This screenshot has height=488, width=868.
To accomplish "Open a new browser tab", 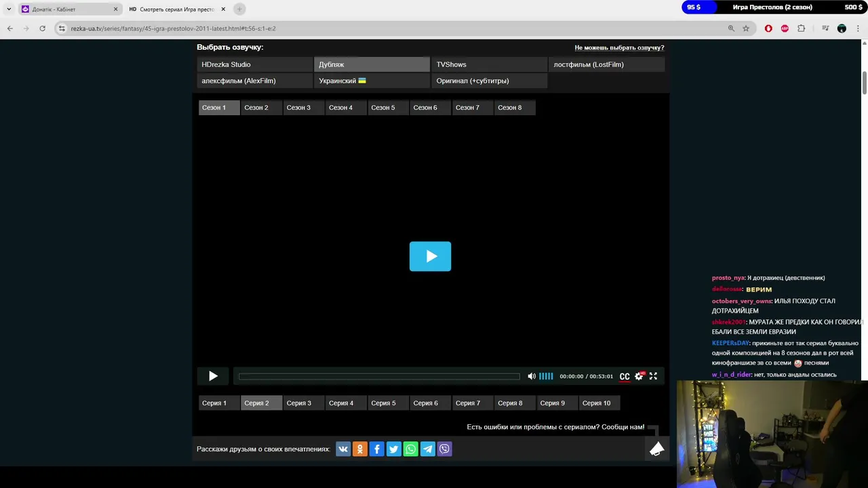I will (239, 9).
